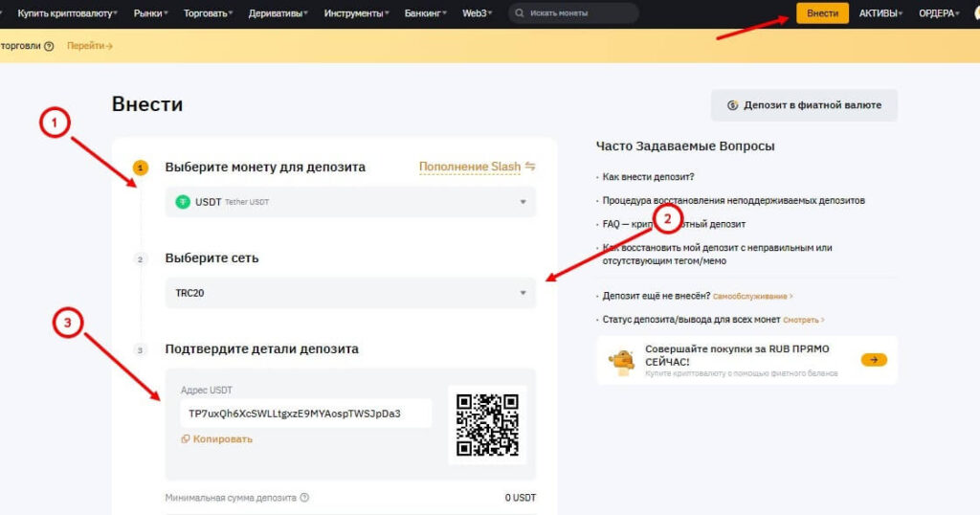Click the deposit QR code image
The height and width of the screenshot is (515, 980).
[x=487, y=424]
